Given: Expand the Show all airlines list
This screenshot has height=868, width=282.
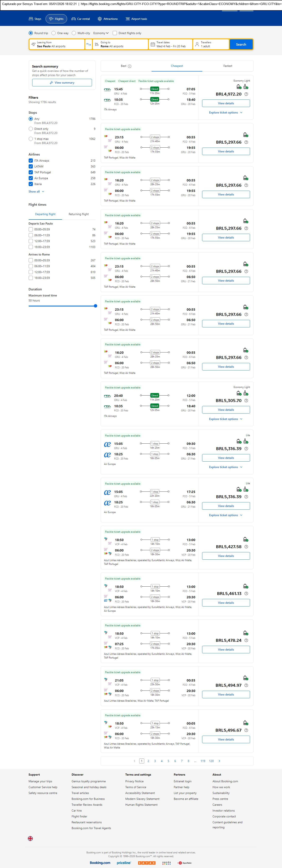Looking at the screenshot, I should pyautogui.click(x=36, y=191).
